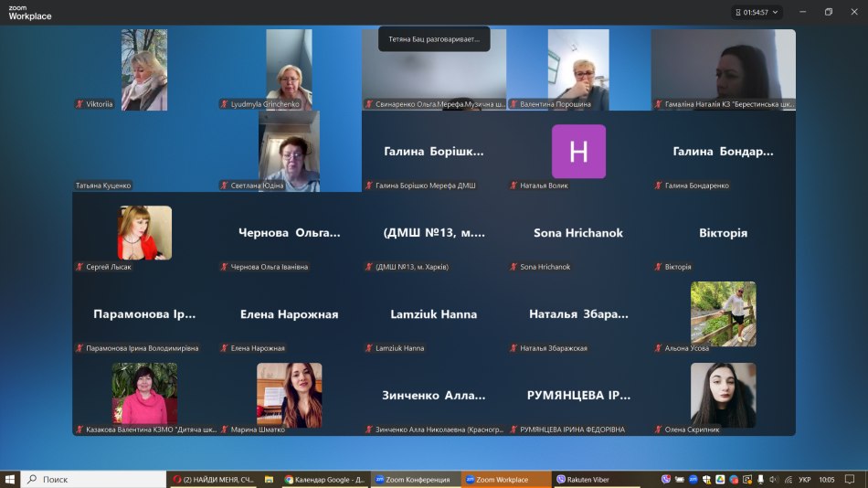Click Олена Скрипник's participant video

(723, 395)
